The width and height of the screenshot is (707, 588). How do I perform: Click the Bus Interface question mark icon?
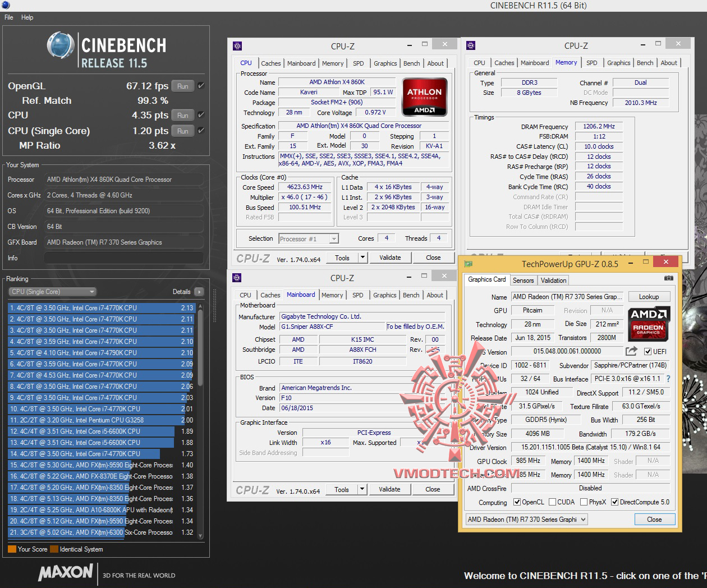coord(668,379)
